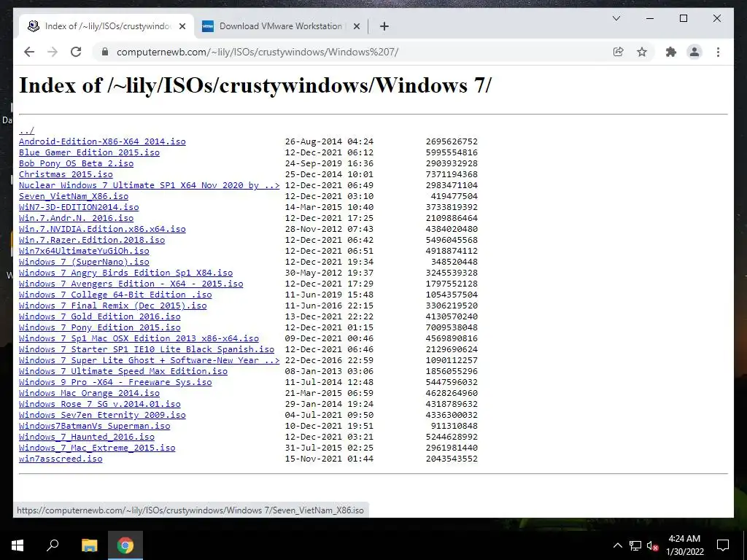Select the Index of /~lily/ISOs tab
This screenshot has height=560, width=747.
(x=107, y=26)
